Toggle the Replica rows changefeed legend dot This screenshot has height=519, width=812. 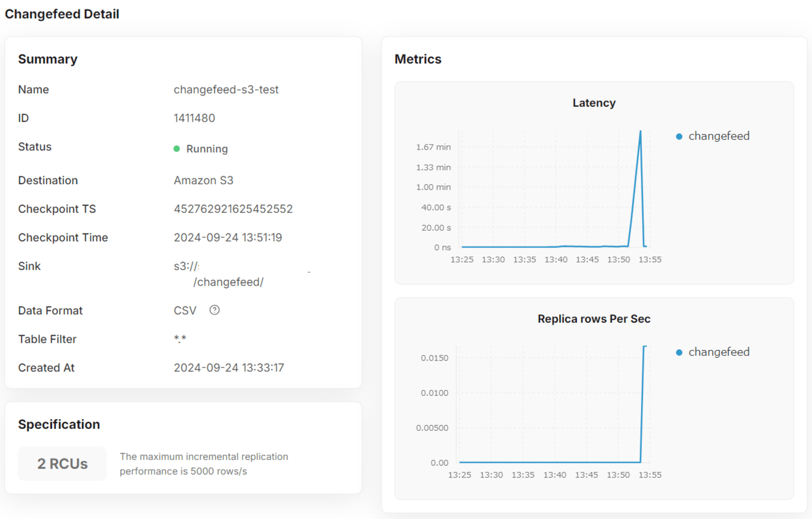[x=679, y=352]
